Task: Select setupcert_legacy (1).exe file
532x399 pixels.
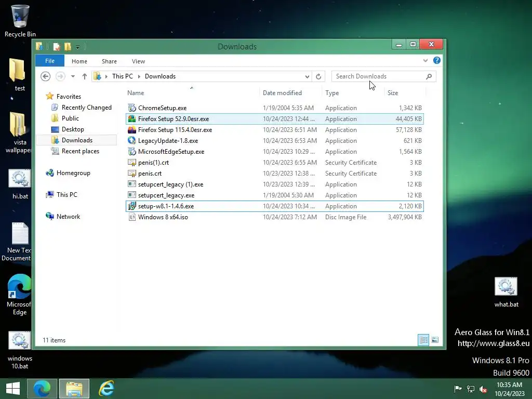Action: pos(274,184)
